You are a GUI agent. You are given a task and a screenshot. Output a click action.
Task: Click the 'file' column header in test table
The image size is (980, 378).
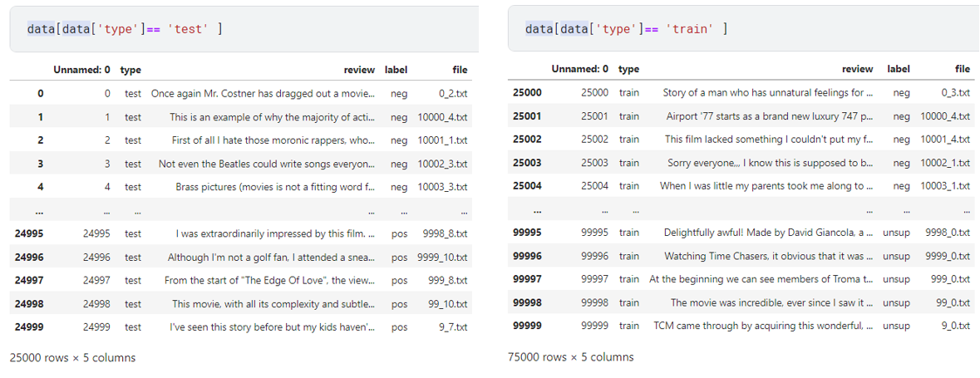(x=460, y=70)
